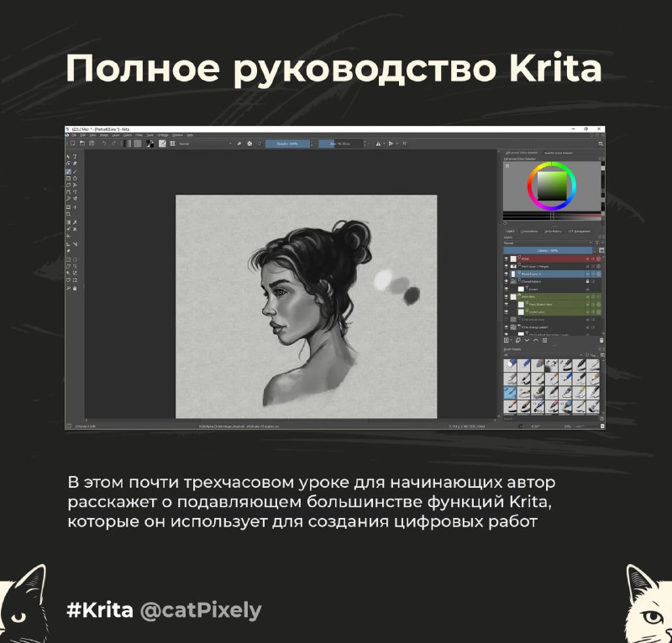Screen dimensions: 672x643
Task: Choose the Ellipse shape tool
Action: click(x=75, y=178)
